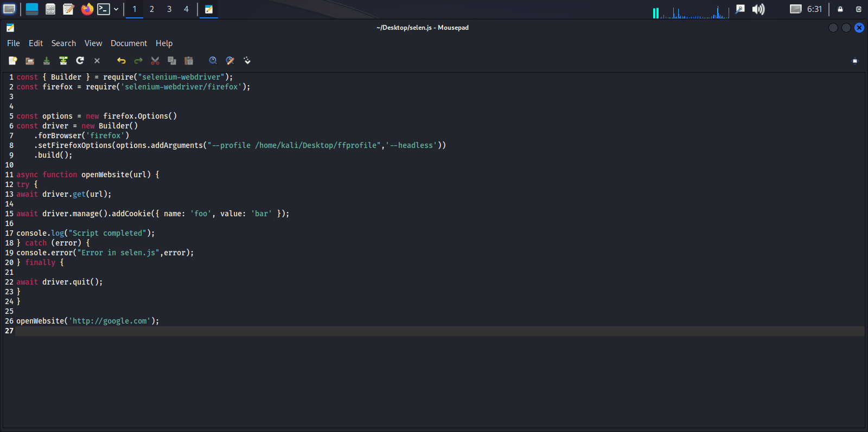The height and width of the screenshot is (432, 868).
Task: Click the network connection tray icon
Action: pos(741,9)
